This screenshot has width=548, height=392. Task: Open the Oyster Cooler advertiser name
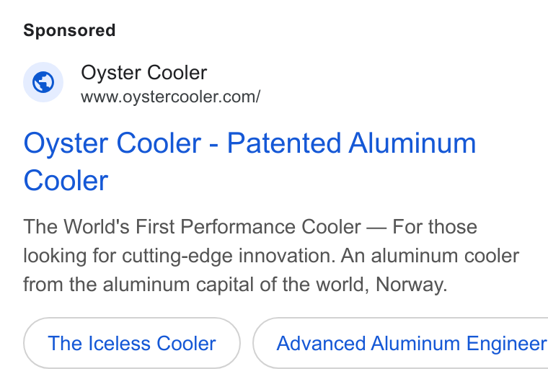pyautogui.click(x=144, y=73)
